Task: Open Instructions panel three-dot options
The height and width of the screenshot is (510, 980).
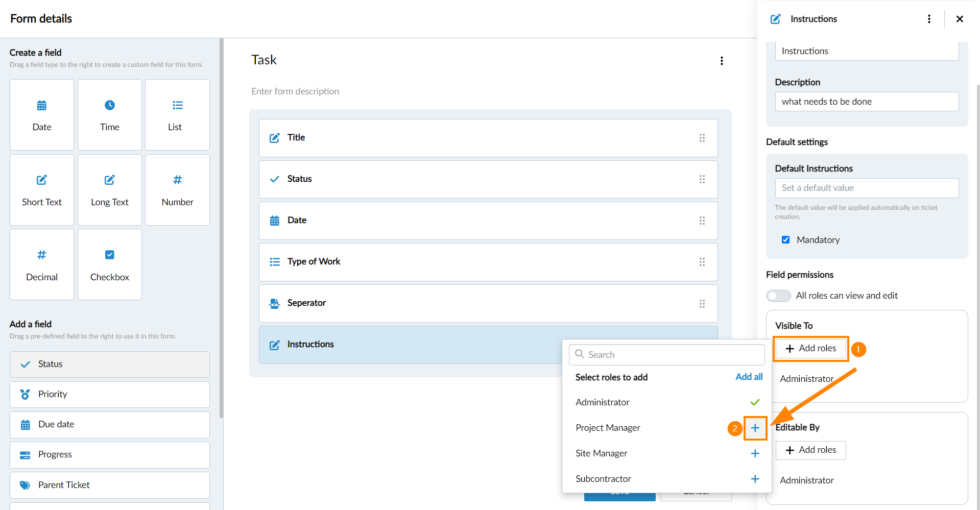Action: pos(929,19)
